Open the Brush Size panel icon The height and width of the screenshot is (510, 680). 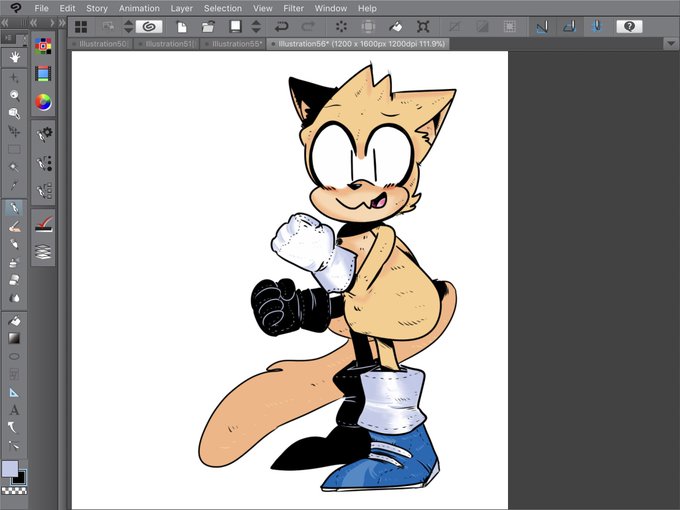click(44, 163)
